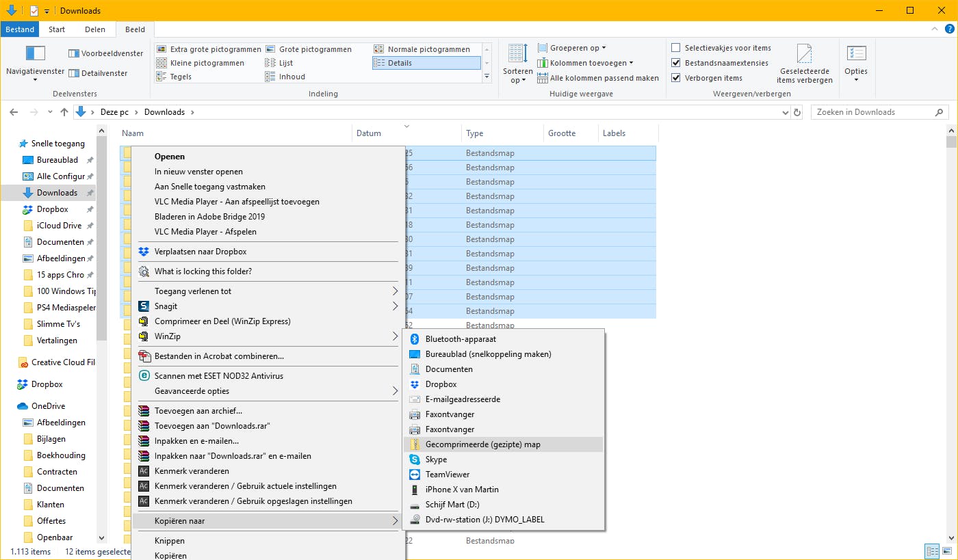Choose TeamViewer in the send-to list
Screen dimensions: 958x560
(x=447, y=475)
